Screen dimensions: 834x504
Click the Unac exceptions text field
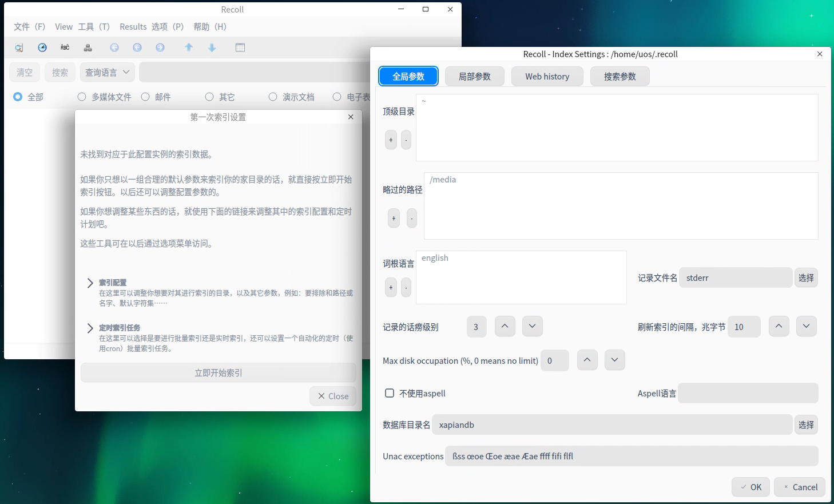(632, 456)
